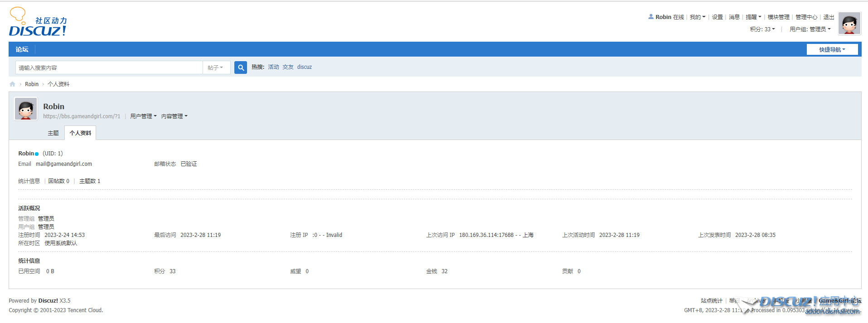Focus the 请输入搜索内容 search box
Screen dimensions: 868x323
(109, 67)
